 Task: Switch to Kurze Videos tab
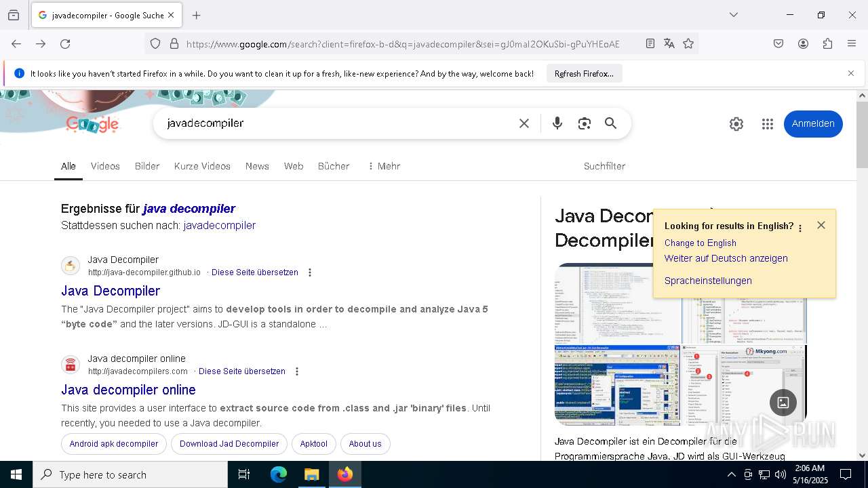[x=202, y=166]
